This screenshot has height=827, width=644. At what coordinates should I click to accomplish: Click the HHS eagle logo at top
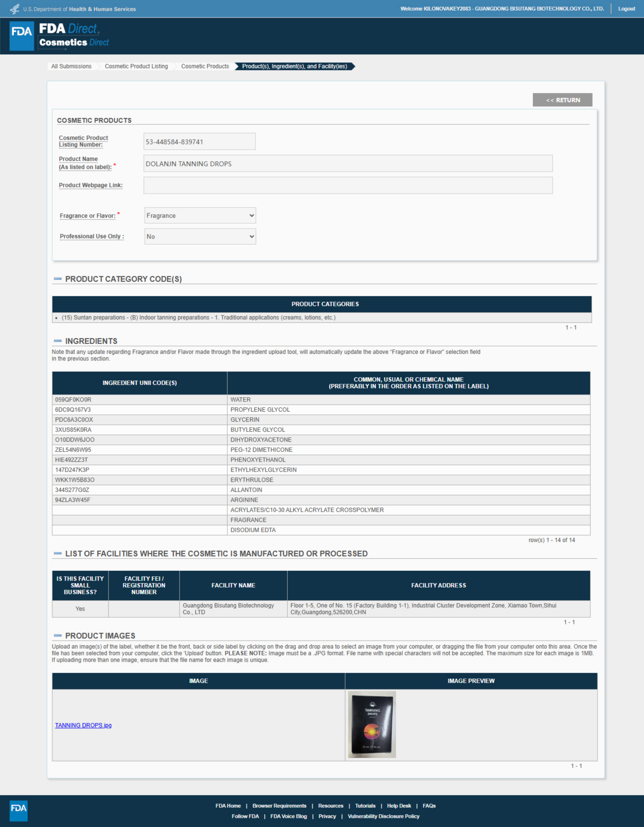point(15,9)
